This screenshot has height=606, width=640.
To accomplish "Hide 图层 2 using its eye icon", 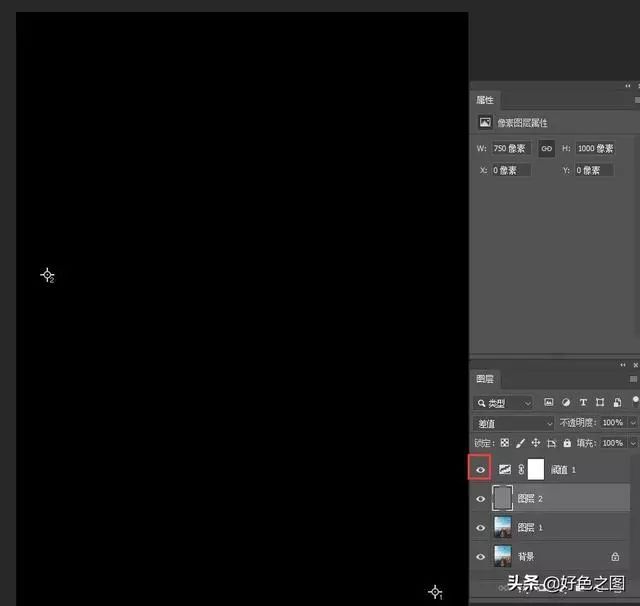I will [481, 498].
